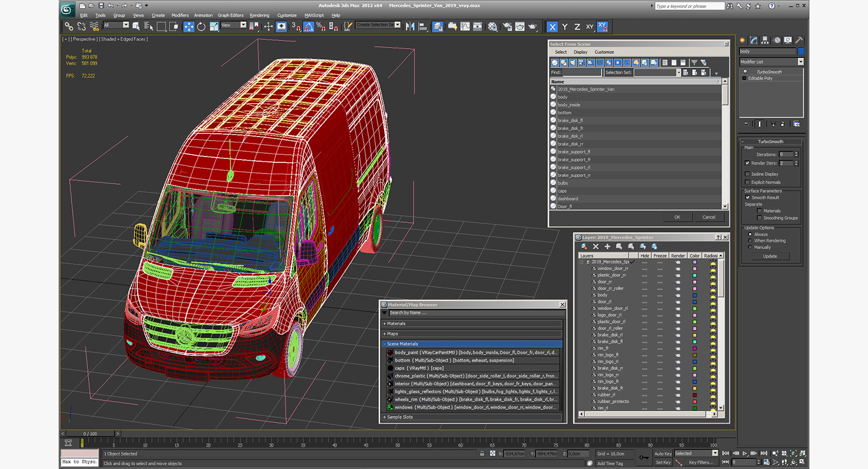Click the Update button in TurboSmooth

770,256
